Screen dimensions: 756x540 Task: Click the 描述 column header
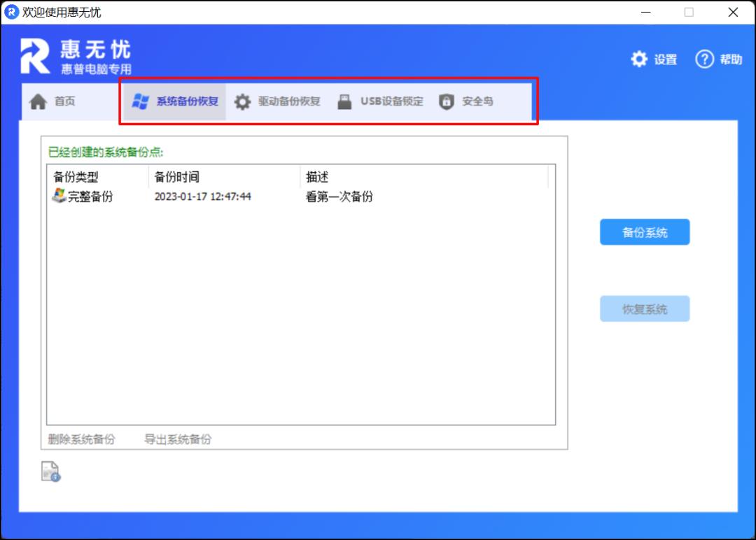[317, 176]
